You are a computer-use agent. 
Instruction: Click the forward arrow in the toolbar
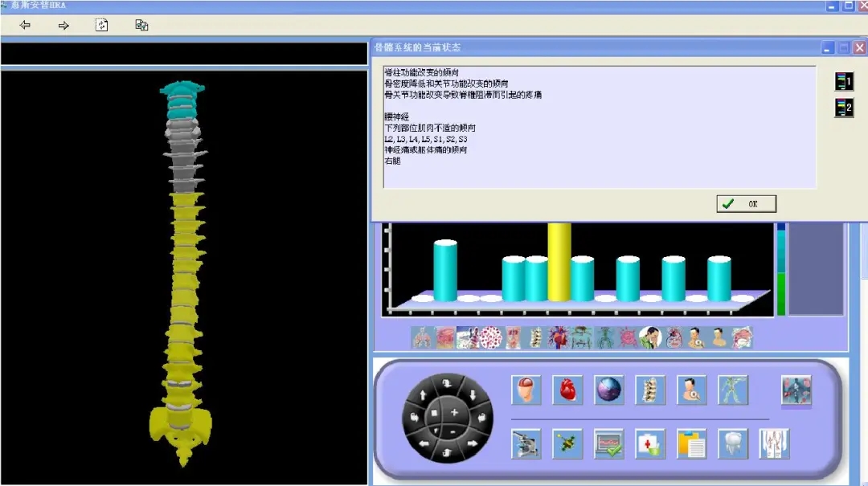pyautogui.click(x=63, y=25)
